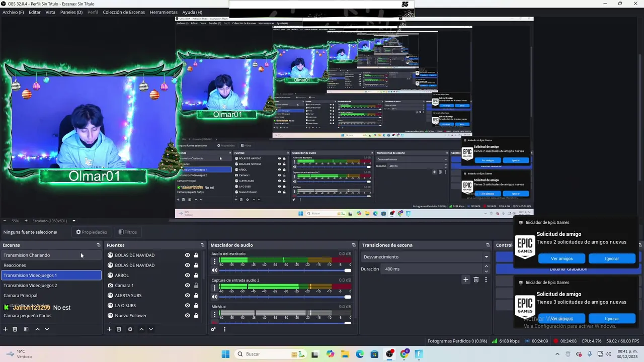Zoom out preview with minus icon
Viewport: 644px width, 362px height.
[5, 221]
